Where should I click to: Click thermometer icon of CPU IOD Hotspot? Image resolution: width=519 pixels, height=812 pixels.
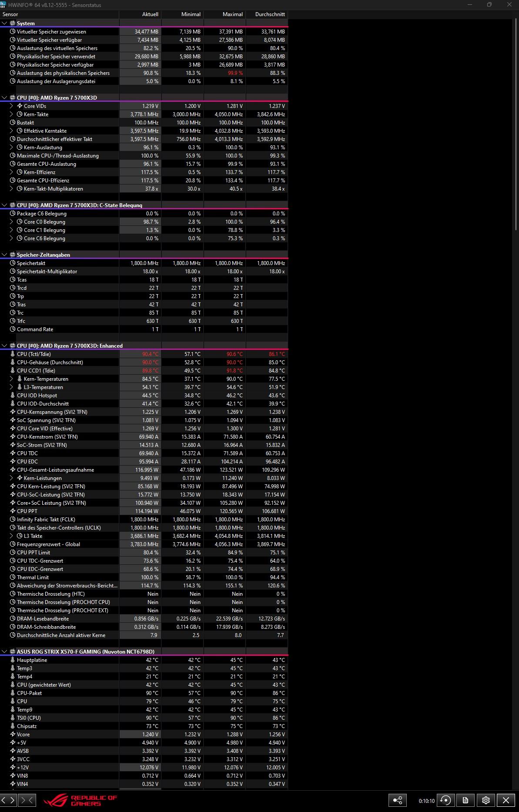tap(13, 395)
